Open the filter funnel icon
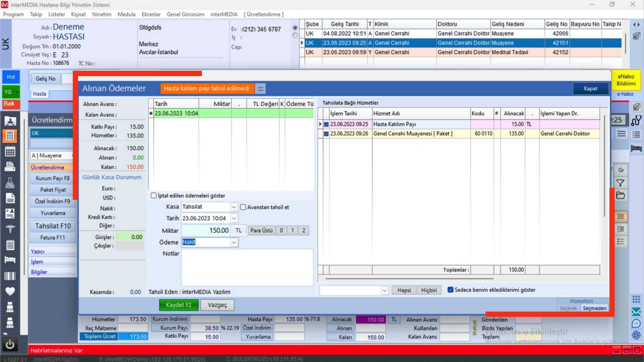The height and width of the screenshot is (362, 644). (621, 183)
